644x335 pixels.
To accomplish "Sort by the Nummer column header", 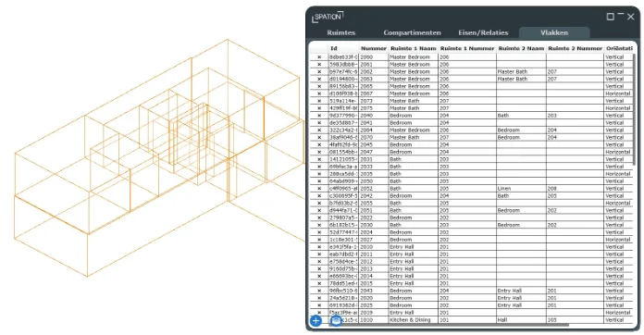I will tap(373, 48).
